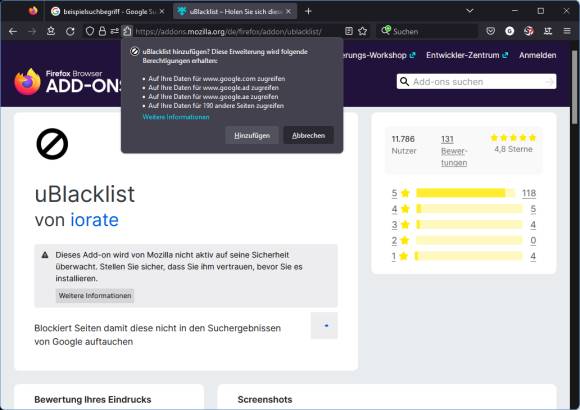Click the browser Forward arrow
580x410 pixels.
tap(32, 31)
